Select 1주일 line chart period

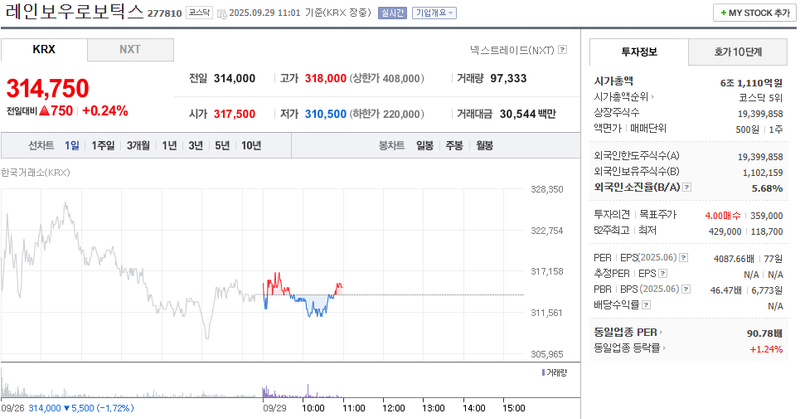pyautogui.click(x=103, y=146)
